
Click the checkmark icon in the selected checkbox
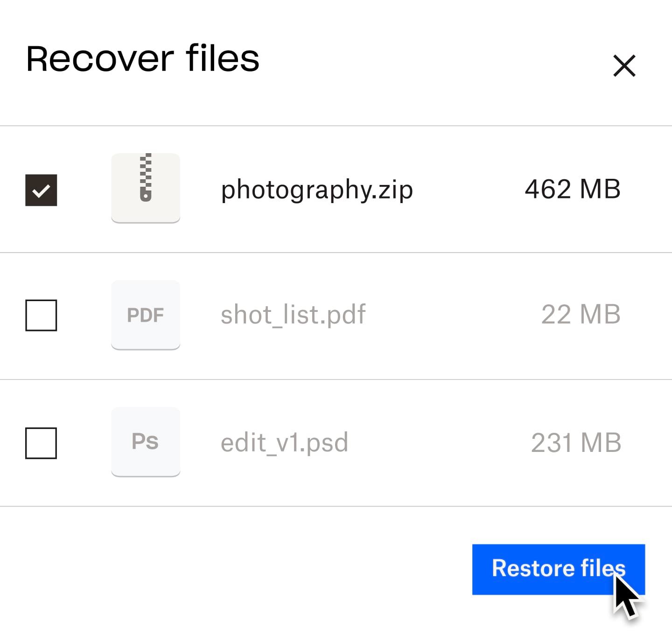pyautogui.click(x=41, y=189)
